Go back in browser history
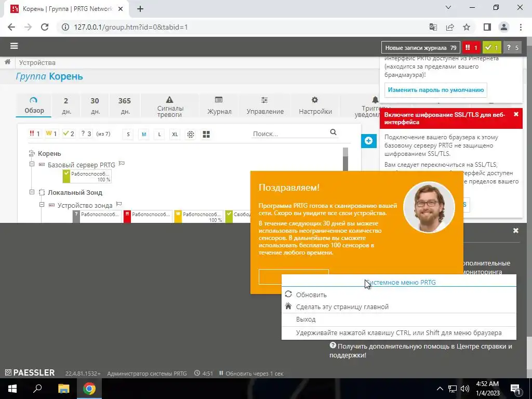The height and width of the screenshot is (399, 532). pos(11,27)
